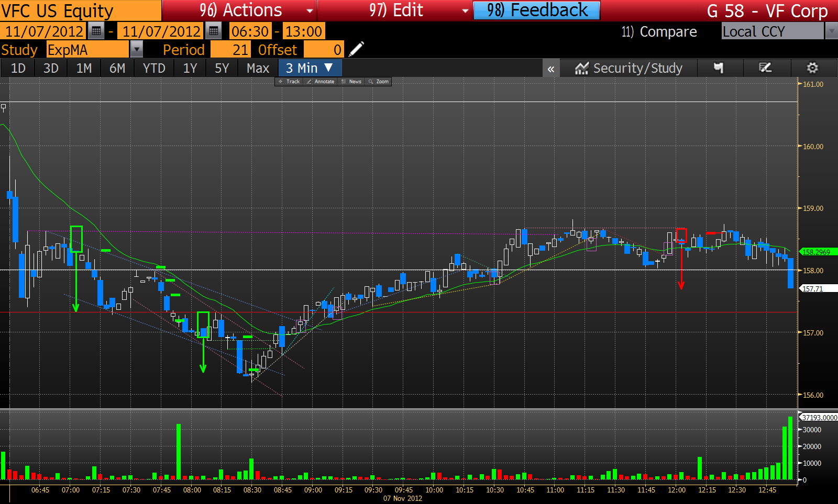Select the 6M range tab
838x504 pixels.
point(117,68)
